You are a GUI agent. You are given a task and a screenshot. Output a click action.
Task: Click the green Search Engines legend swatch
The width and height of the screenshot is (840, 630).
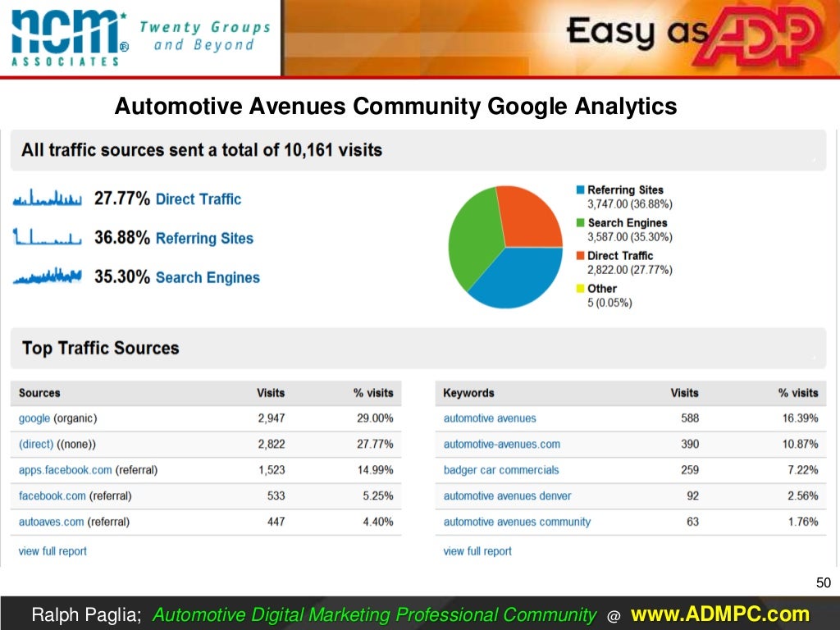580,222
